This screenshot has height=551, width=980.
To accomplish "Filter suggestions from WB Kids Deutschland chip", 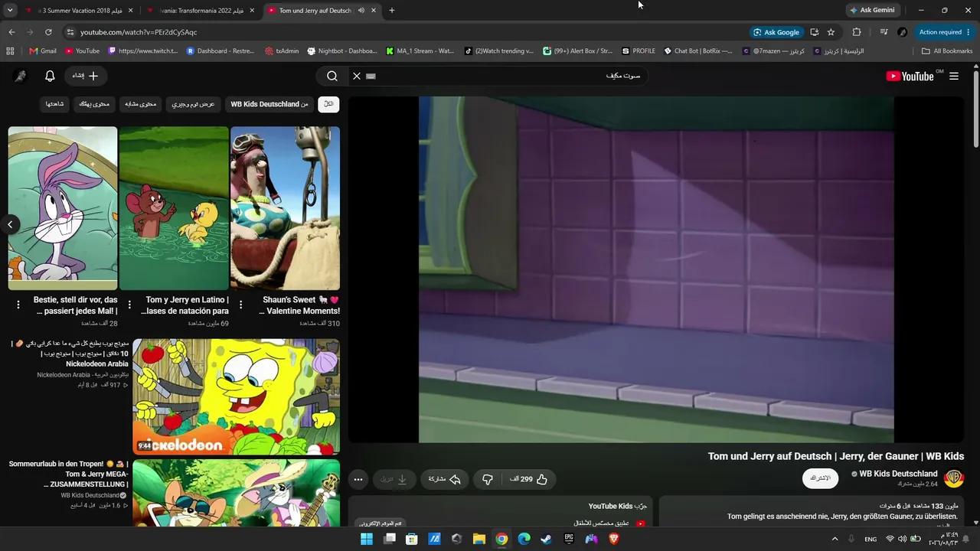I will [269, 104].
